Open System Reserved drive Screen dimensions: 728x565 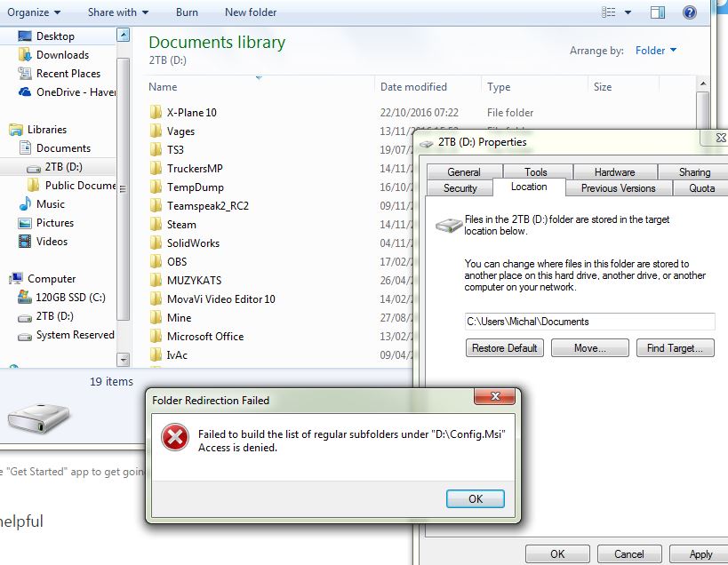tap(75, 335)
